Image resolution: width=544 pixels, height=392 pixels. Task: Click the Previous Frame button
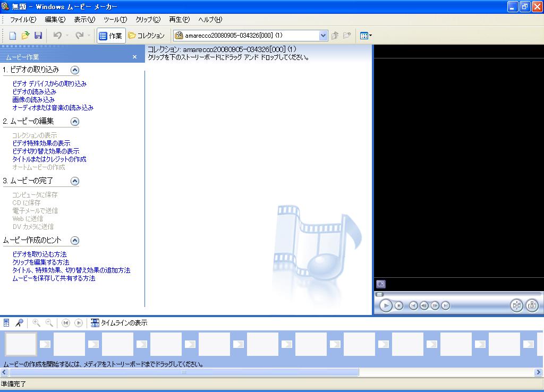pos(424,305)
